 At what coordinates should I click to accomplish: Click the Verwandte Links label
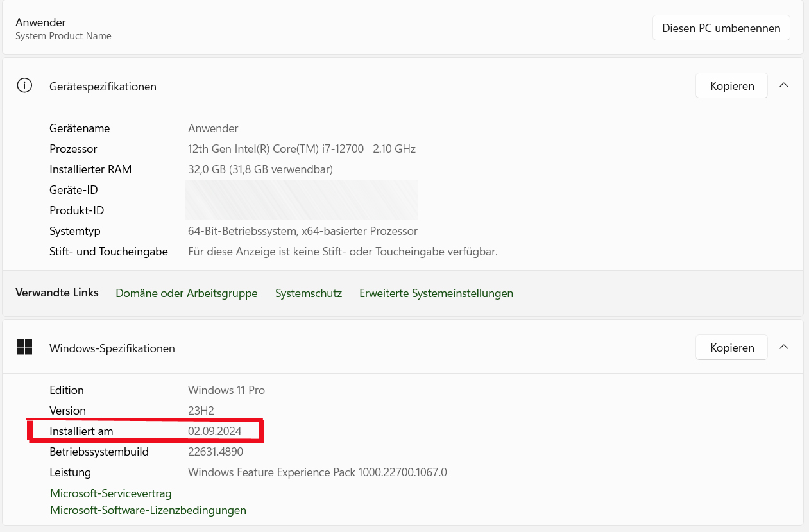57,293
